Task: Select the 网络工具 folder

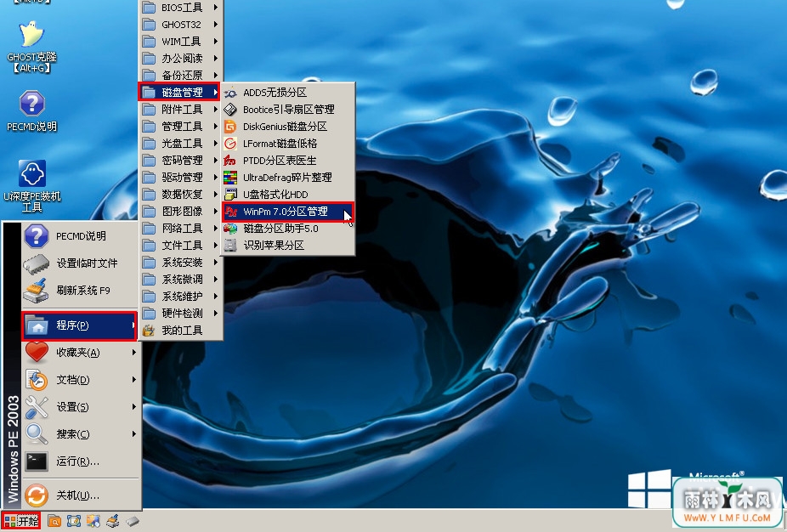Action: pyautogui.click(x=181, y=229)
